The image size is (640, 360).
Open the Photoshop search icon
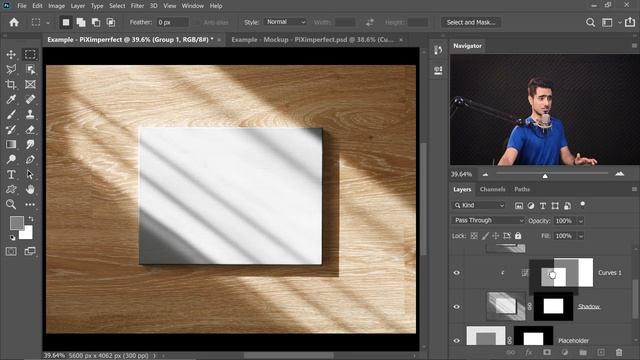click(590, 22)
